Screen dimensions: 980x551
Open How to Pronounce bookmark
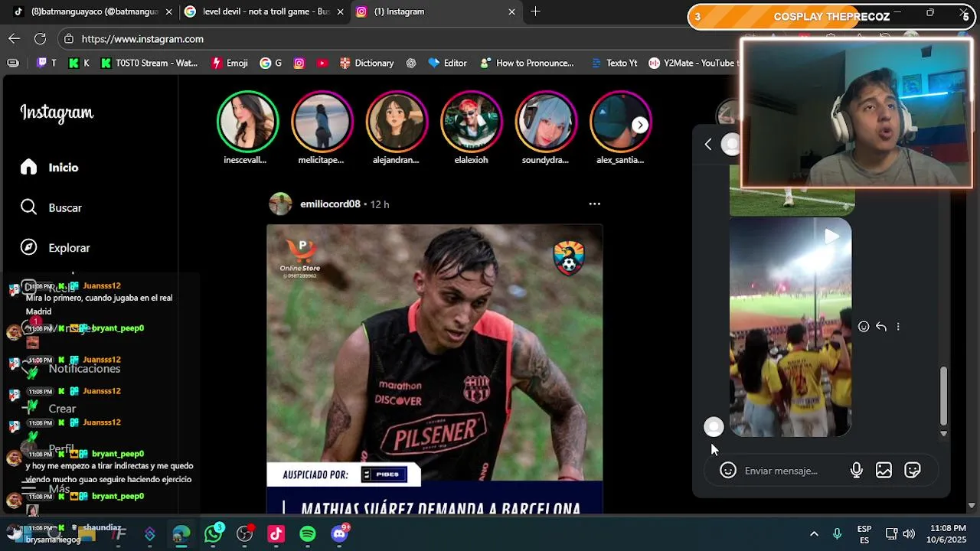[x=527, y=64]
